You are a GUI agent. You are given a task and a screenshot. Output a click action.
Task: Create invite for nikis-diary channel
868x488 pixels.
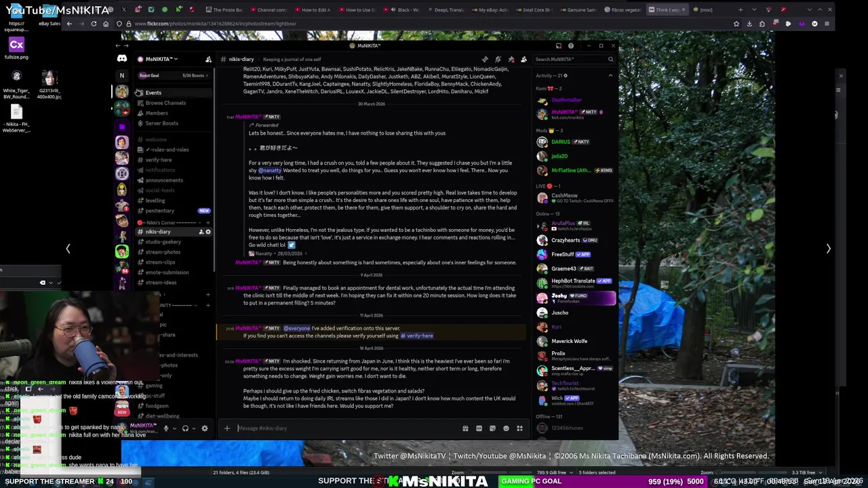click(x=201, y=232)
